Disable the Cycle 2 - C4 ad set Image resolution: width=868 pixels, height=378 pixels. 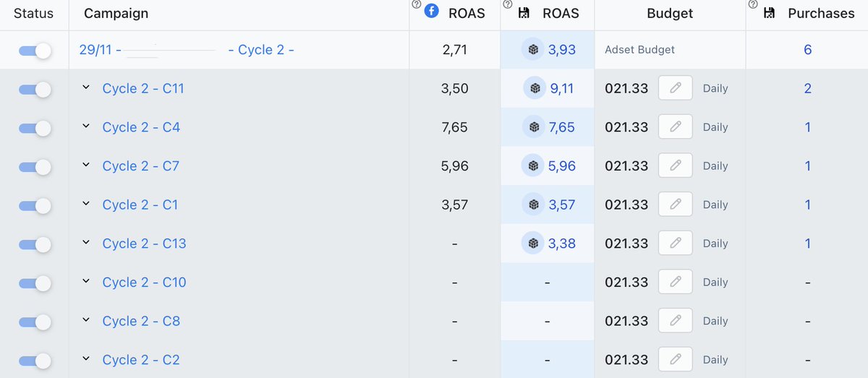(35, 128)
